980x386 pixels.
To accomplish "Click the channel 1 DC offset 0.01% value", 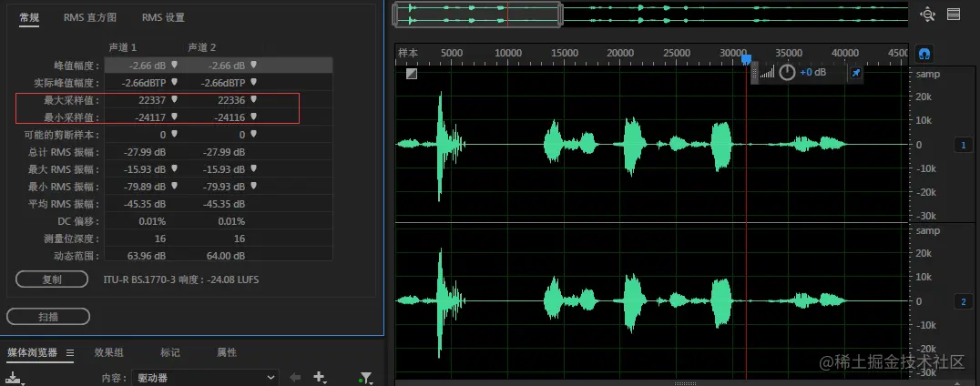I will pyautogui.click(x=152, y=221).
